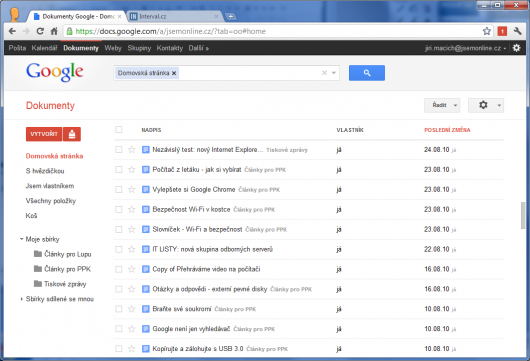Open Skupiny in the top bar
The width and height of the screenshot is (530, 361).
click(x=139, y=48)
